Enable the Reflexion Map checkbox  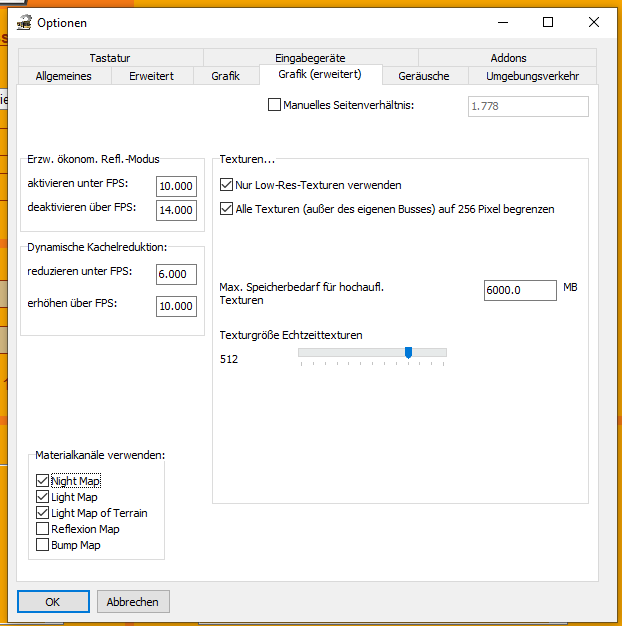(42, 529)
